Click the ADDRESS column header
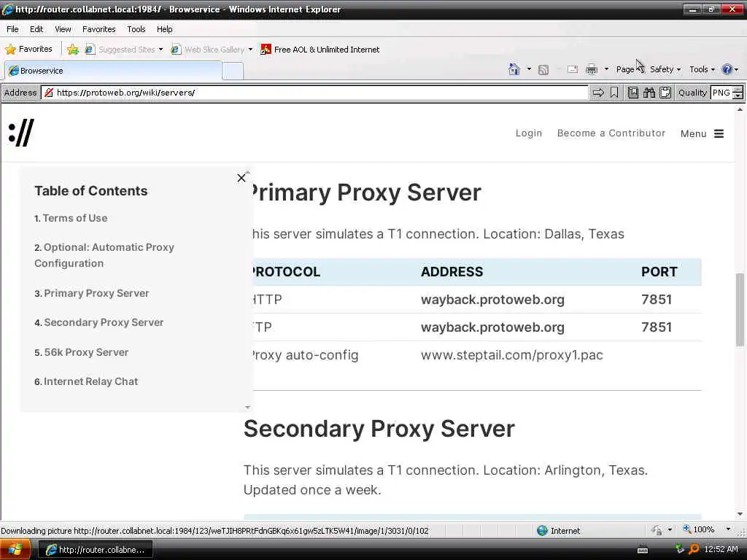Viewport: 747px width, 560px height. pyautogui.click(x=452, y=272)
